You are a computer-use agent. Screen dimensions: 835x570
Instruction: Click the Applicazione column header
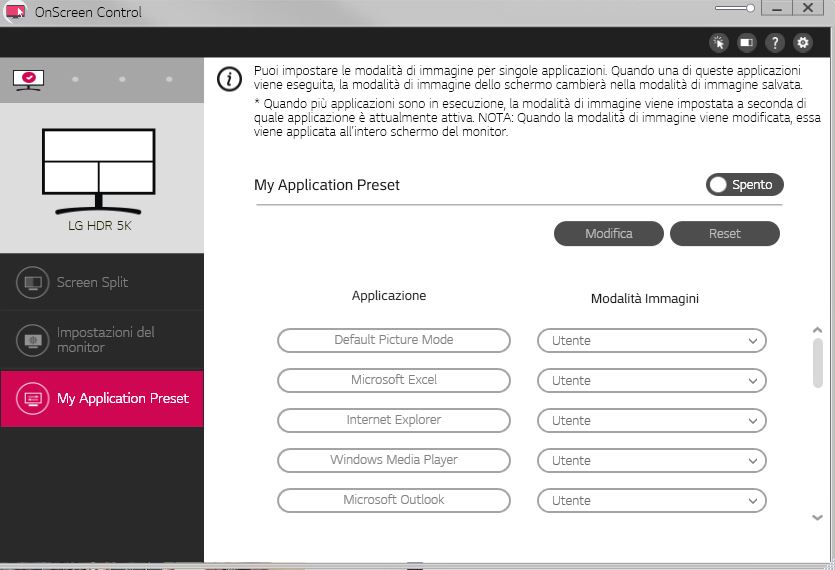pyautogui.click(x=389, y=296)
